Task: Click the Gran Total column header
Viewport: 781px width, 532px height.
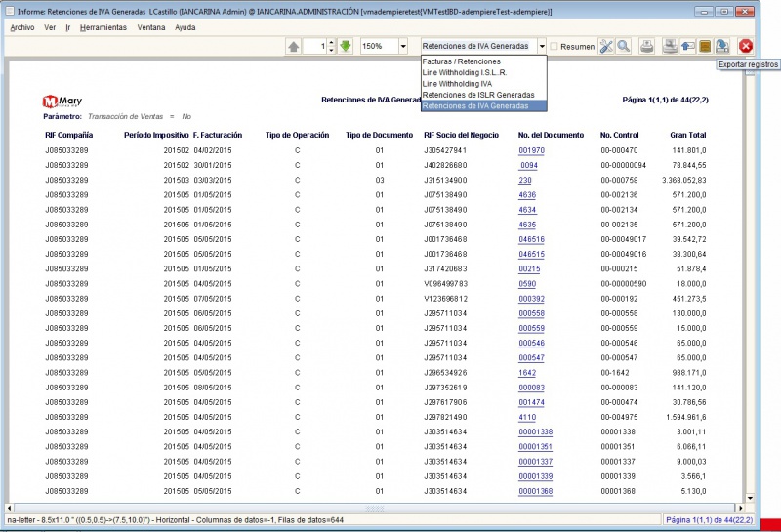Action: (688, 135)
